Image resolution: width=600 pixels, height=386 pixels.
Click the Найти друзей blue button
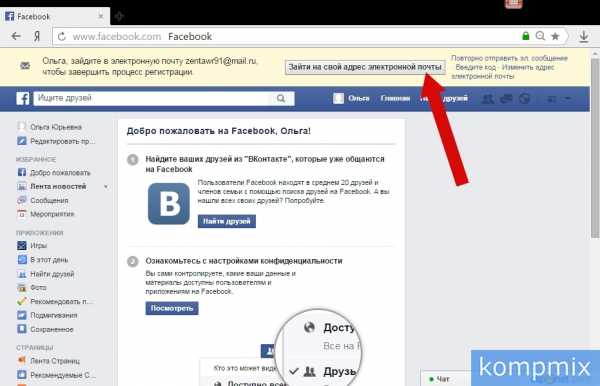coord(227,221)
